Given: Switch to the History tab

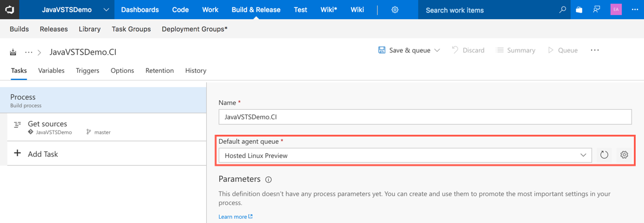Looking at the screenshot, I should pos(195,71).
